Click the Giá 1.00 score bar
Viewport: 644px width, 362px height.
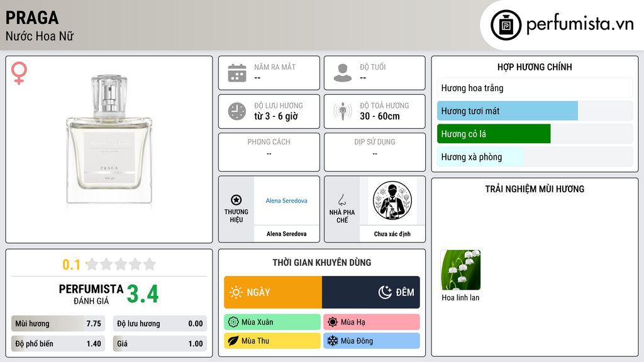tap(160, 344)
